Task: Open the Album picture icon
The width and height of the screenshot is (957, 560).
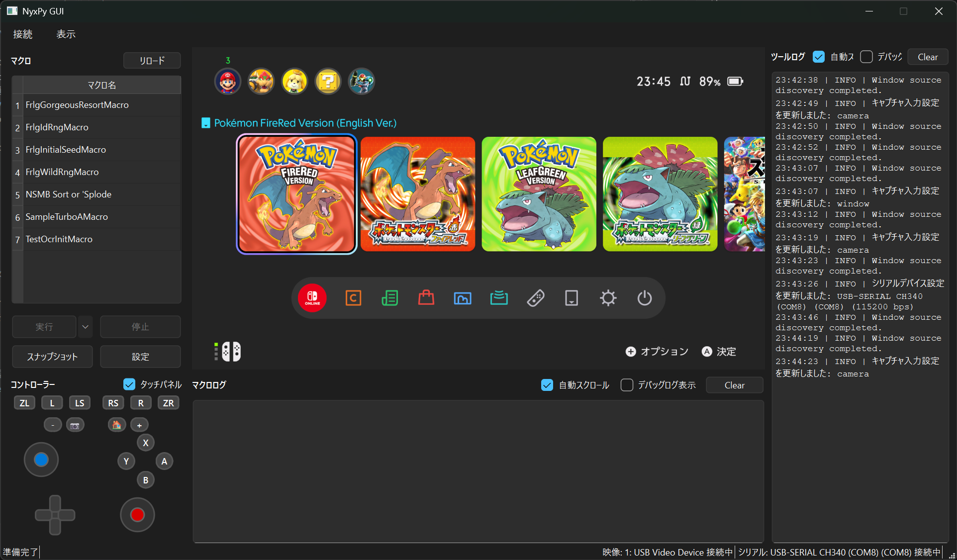Action: coord(463,298)
